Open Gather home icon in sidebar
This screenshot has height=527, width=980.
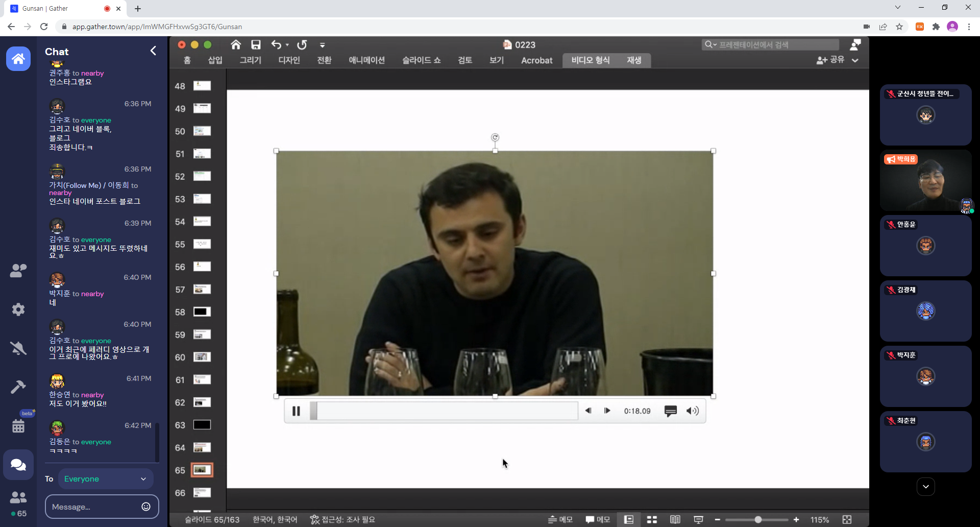click(18, 59)
